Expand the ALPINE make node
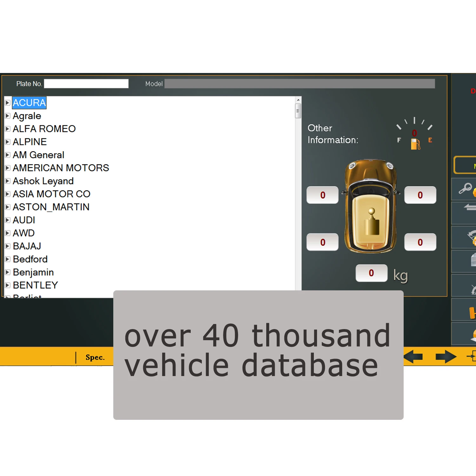This screenshot has width=476, height=476. point(8,142)
